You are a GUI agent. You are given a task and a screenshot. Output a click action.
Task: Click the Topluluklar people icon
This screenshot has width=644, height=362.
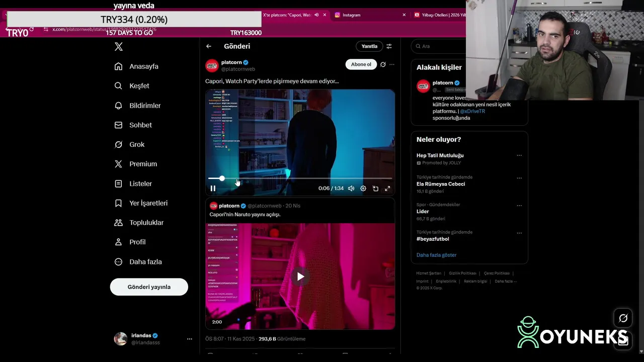coord(118,223)
